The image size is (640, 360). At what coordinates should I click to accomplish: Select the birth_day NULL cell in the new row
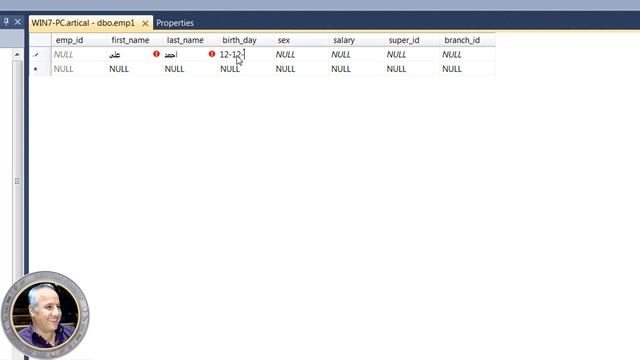click(x=246, y=69)
